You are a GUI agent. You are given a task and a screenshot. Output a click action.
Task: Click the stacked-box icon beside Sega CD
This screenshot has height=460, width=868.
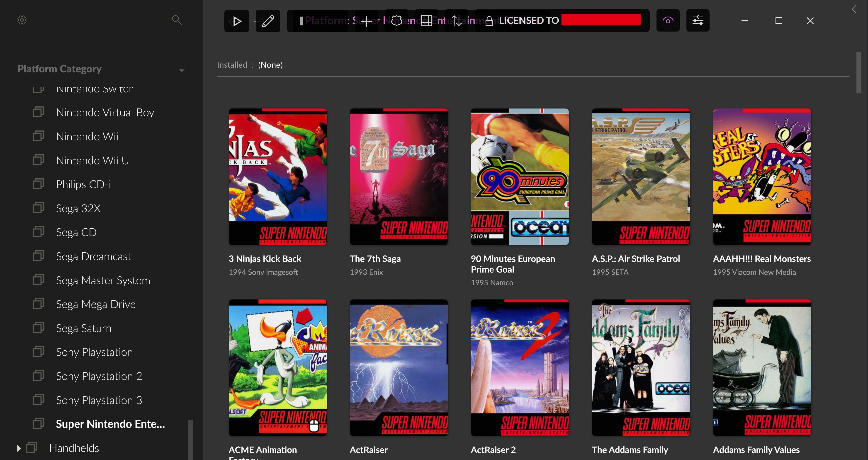click(x=38, y=232)
